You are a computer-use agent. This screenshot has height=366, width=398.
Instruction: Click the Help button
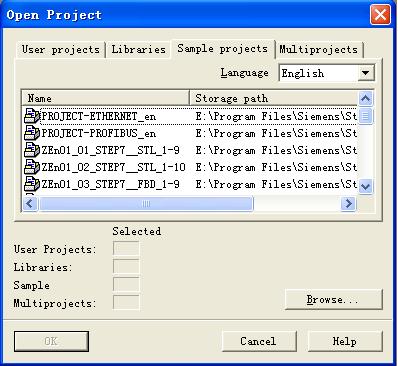click(345, 341)
